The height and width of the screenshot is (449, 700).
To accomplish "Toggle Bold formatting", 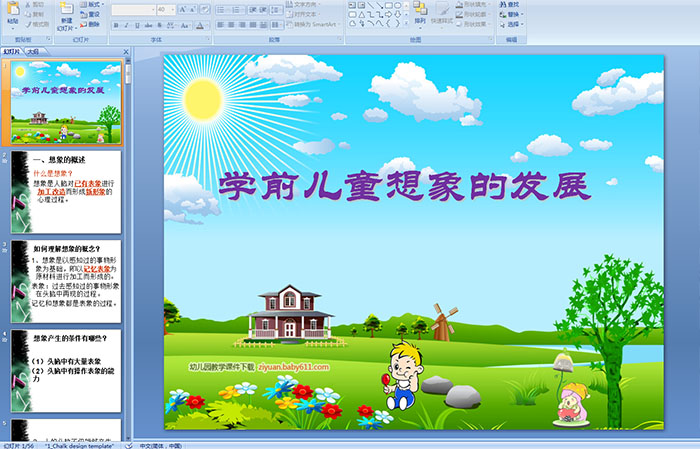I will (x=116, y=25).
